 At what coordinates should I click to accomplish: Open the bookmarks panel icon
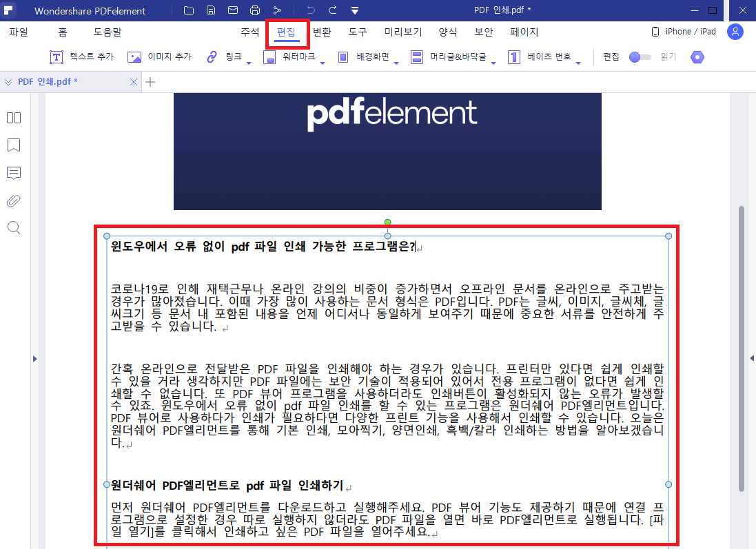14,145
